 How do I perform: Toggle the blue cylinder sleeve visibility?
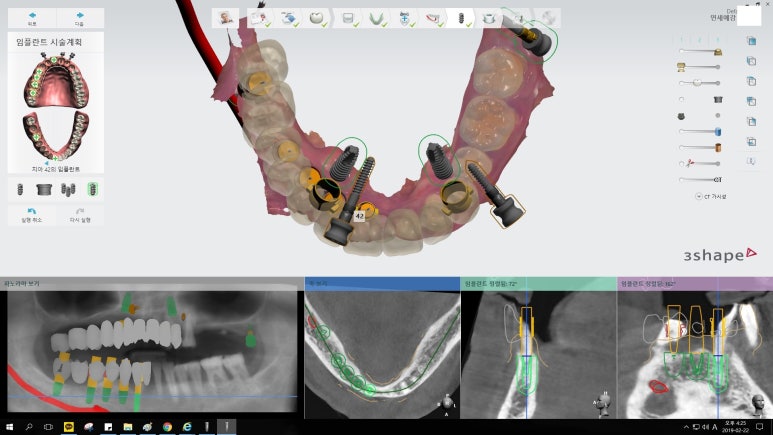pyautogui.click(x=718, y=131)
